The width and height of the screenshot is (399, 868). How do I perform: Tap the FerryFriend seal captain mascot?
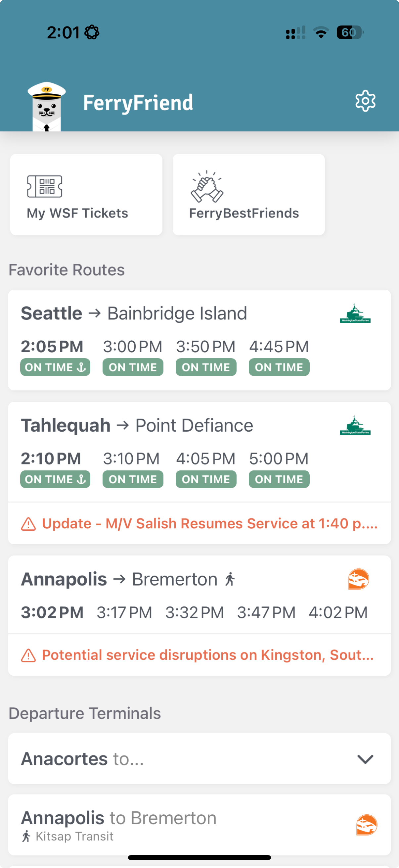pyautogui.click(x=46, y=106)
